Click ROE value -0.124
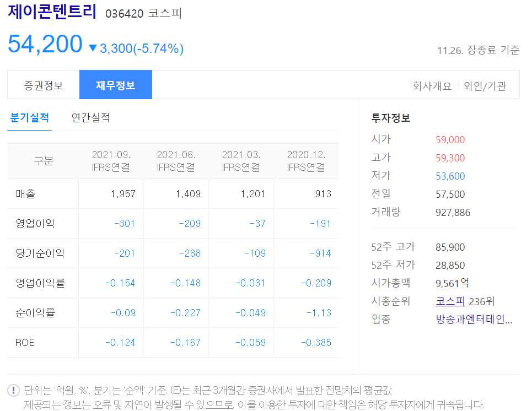 [x=120, y=343]
